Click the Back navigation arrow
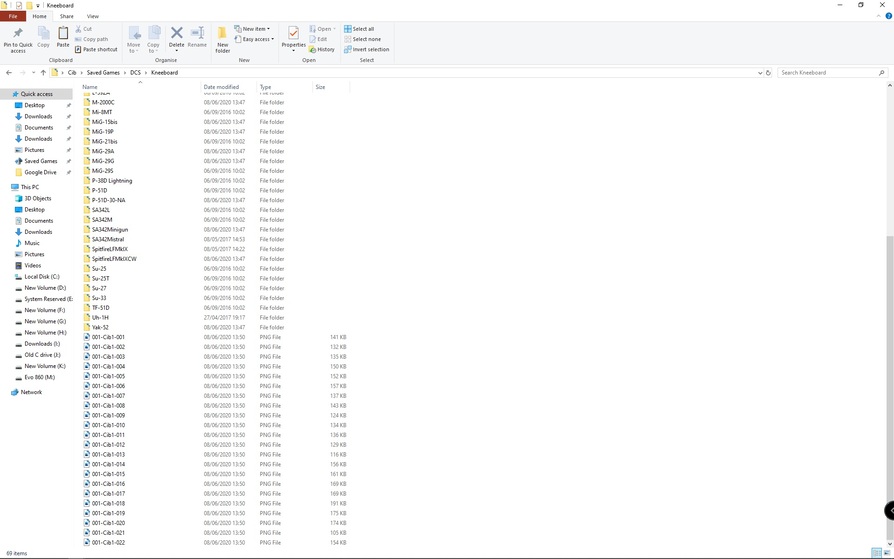The width and height of the screenshot is (894, 559). pos(9,72)
